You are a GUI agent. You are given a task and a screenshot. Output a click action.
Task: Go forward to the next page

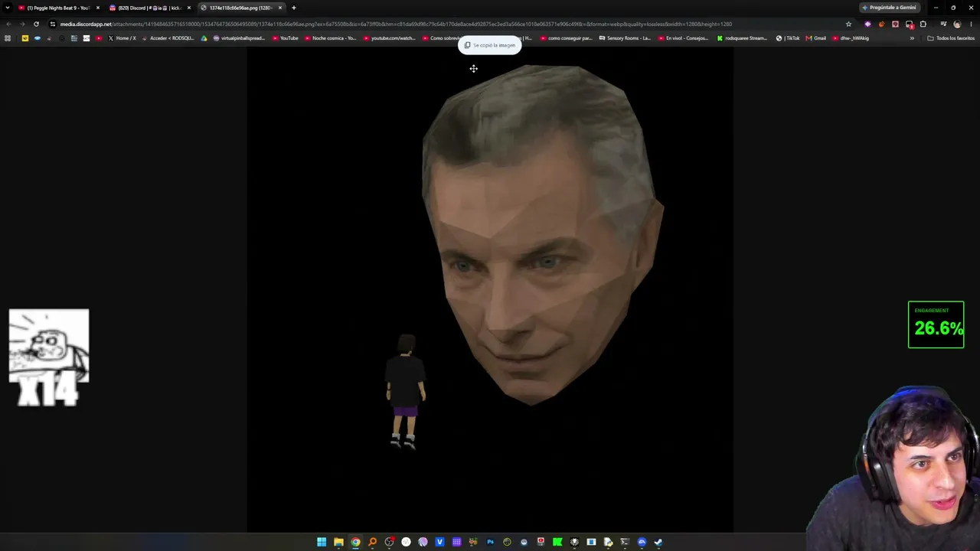(x=22, y=24)
